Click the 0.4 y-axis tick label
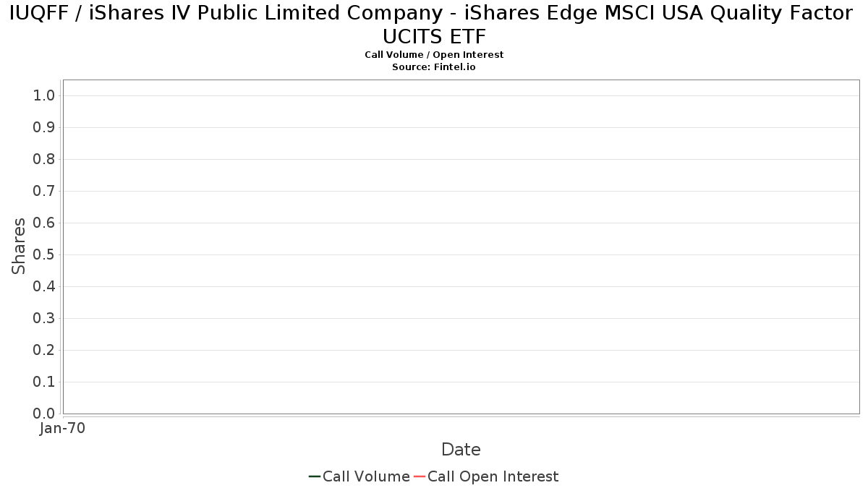 45,287
